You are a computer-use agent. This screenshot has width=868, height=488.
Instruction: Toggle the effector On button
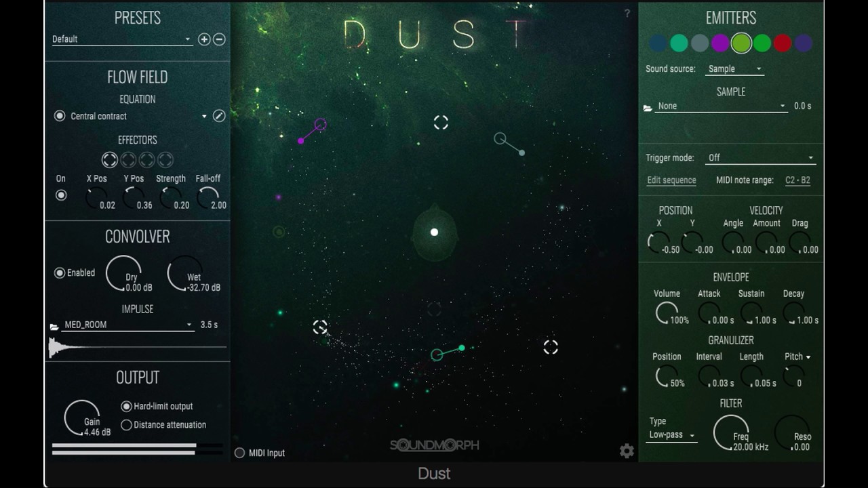pyautogui.click(x=61, y=195)
